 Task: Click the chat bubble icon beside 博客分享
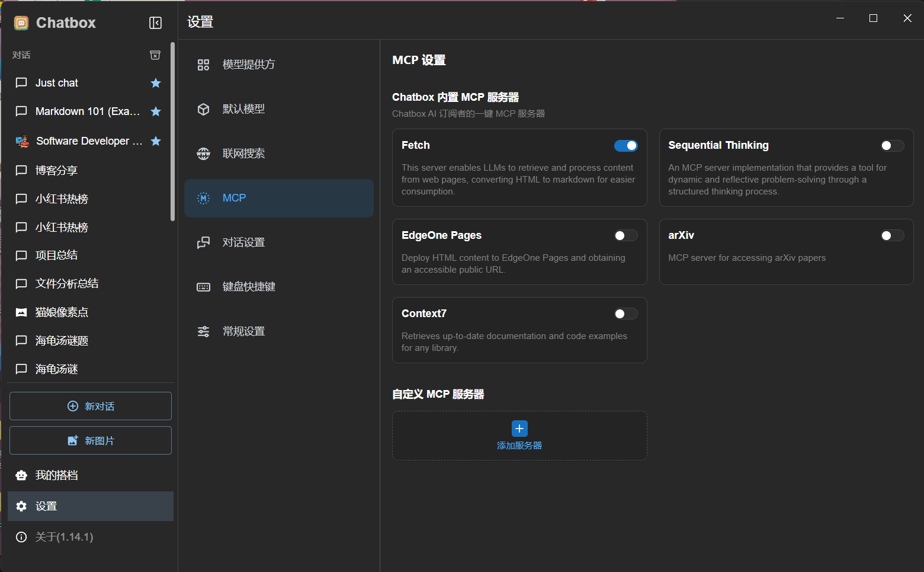21,171
